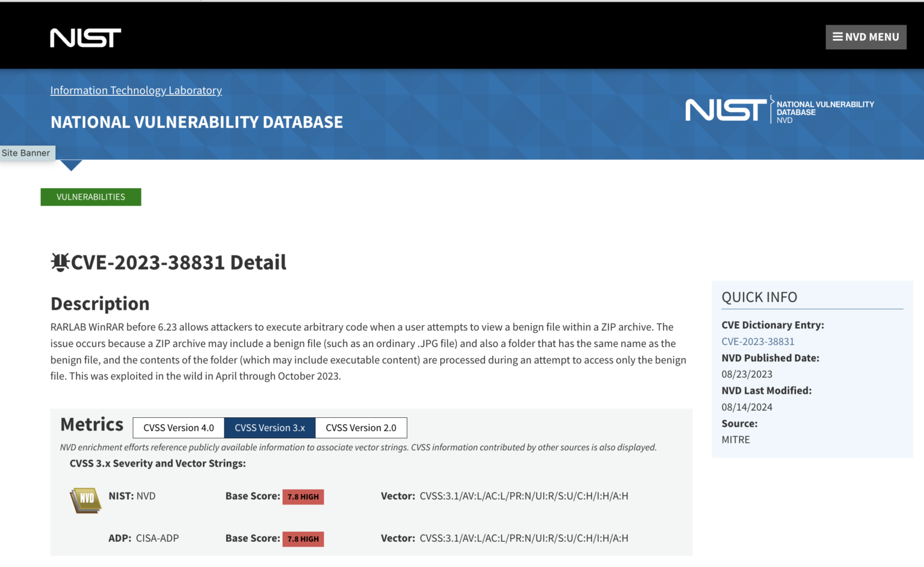
Task: Open the CISA-ADP 7.8 HIGH score badge
Action: click(x=303, y=539)
